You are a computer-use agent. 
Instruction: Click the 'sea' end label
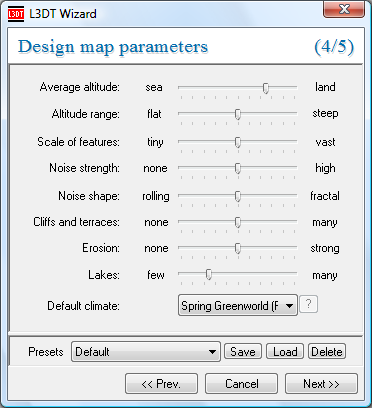click(154, 88)
